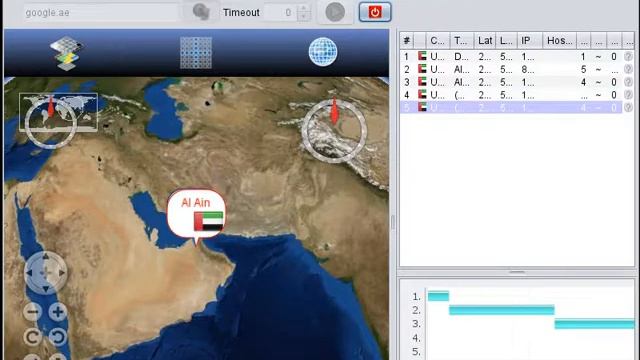The height and width of the screenshot is (360, 640).
Task: Start the traceroute with the play button
Action: click(335, 12)
